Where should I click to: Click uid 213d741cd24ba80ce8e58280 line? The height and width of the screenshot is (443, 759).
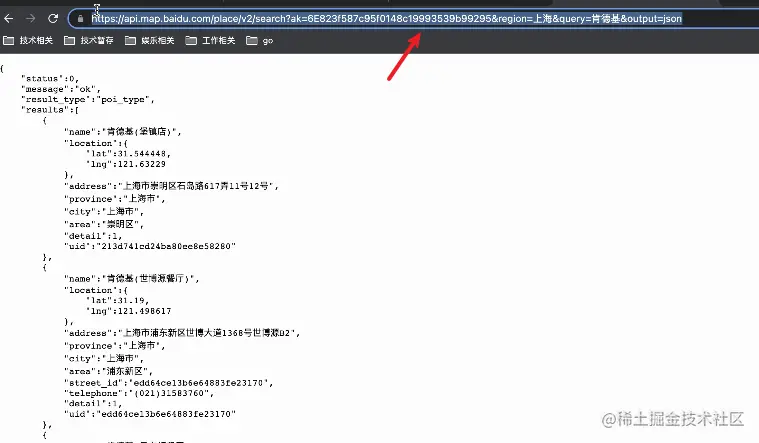pos(150,246)
